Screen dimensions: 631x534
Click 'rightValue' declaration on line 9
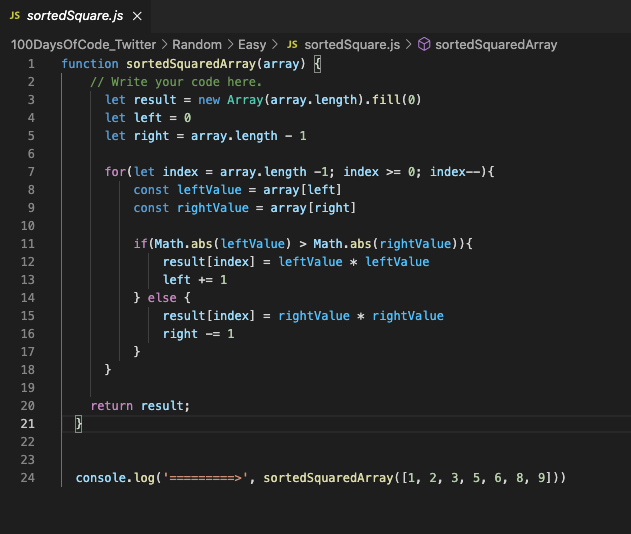click(x=213, y=208)
